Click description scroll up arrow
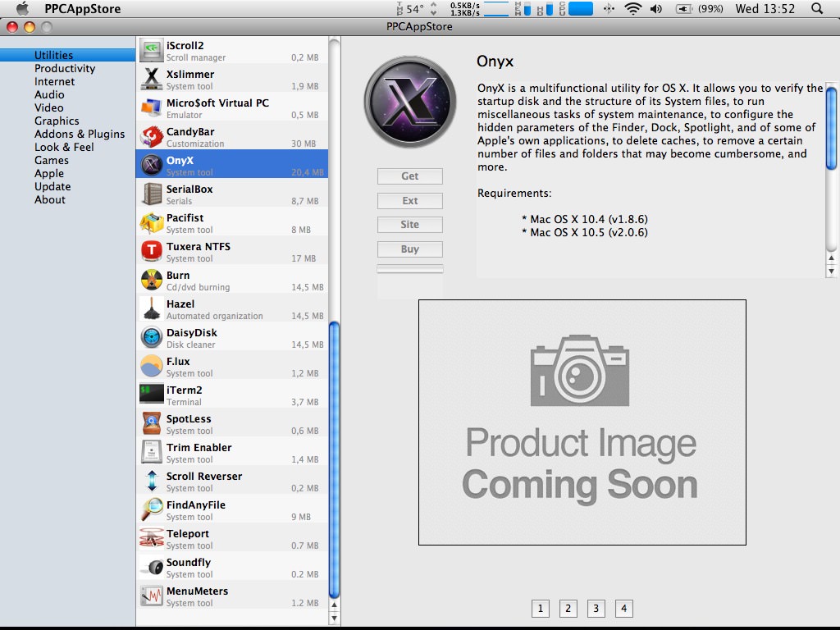Screen dimensions: 840x630 [831, 258]
